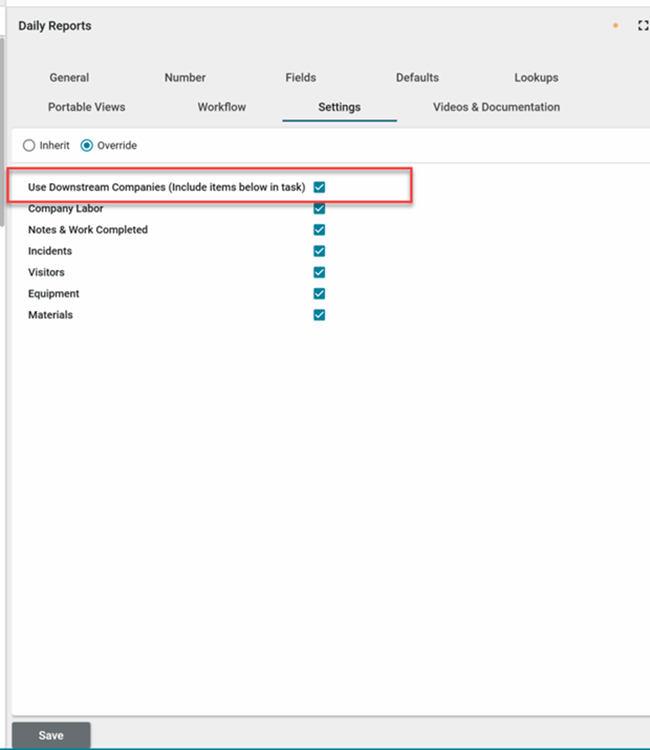Switch to the Number tab
This screenshot has width=650, height=750.
pos(185,78)
